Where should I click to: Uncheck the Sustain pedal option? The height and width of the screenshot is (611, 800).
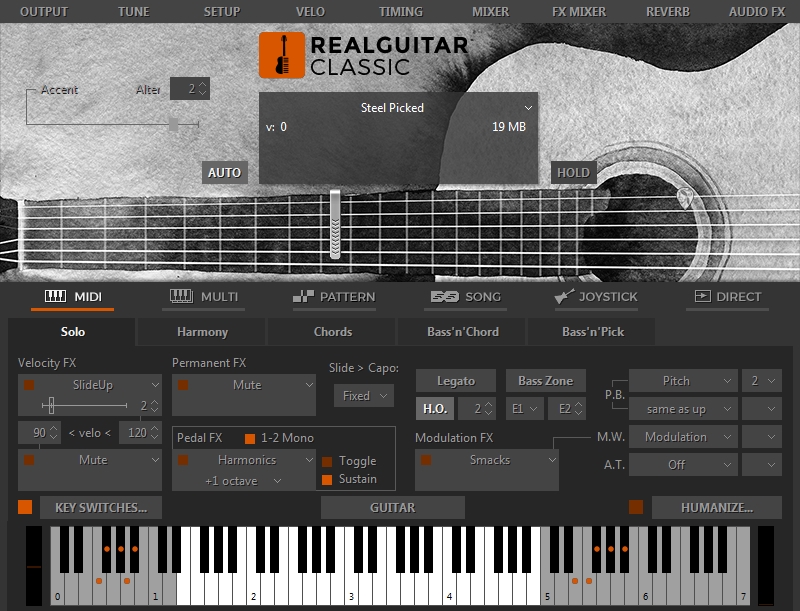pos(327,479)
